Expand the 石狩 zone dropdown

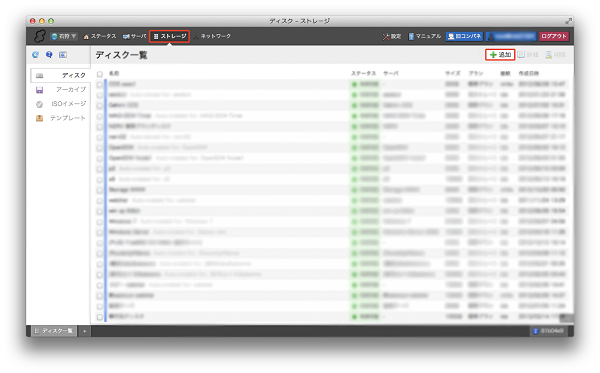(x=64, y=36)
